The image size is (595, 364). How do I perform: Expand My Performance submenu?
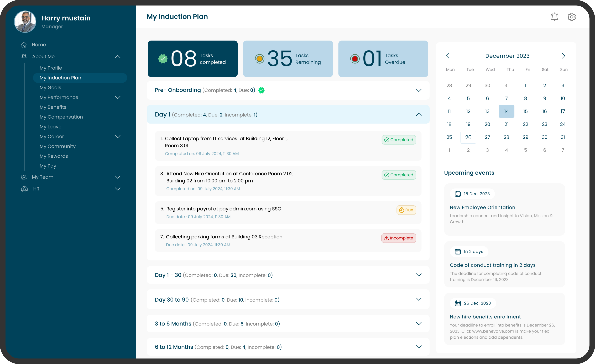pos(118,98)
